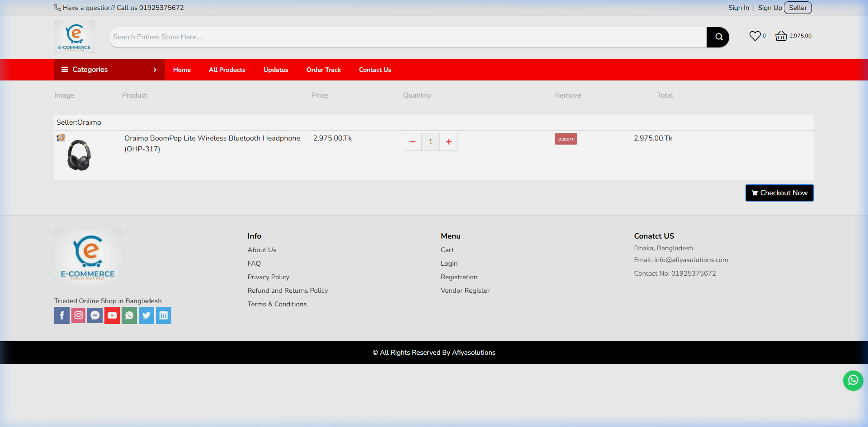Image resolution: width=868 pixels, height=427 pixels.
Task: Visit the Facebook social icon
Action: pyautogui.click(x=61, y=315)
